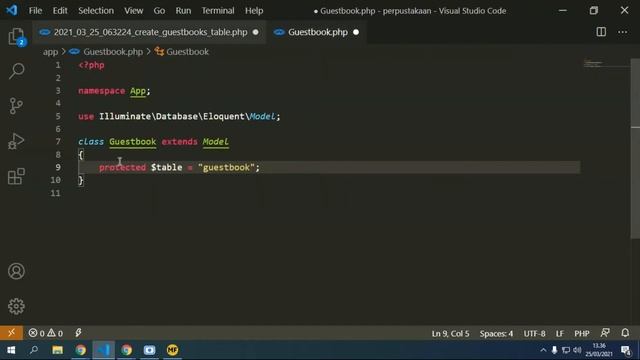Click the namespace App line

[114, 91]
